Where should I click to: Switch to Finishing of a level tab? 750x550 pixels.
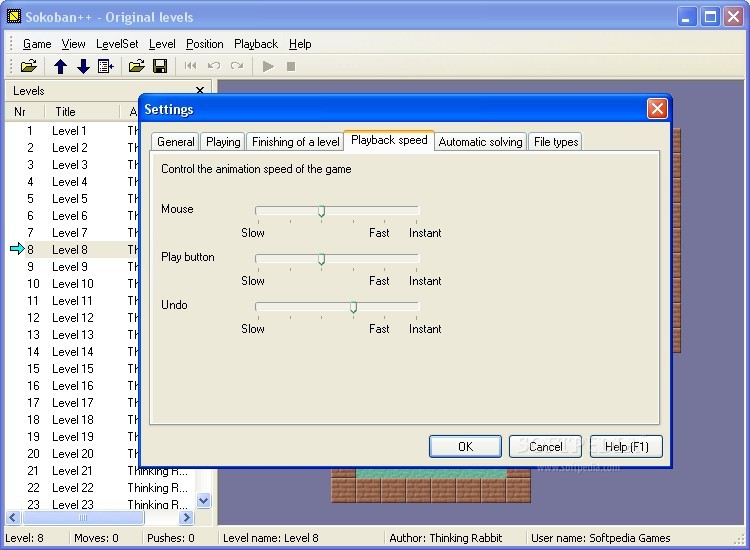[296, 142]
